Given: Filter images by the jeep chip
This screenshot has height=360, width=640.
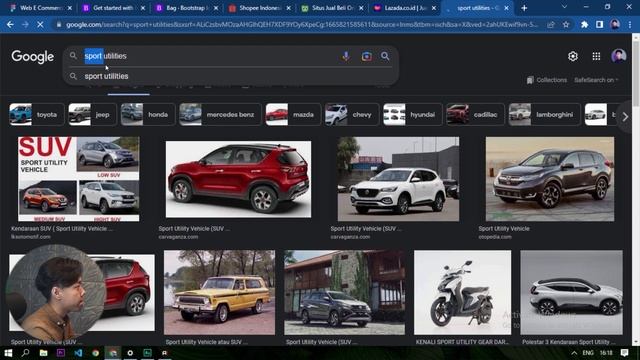Looking at the screenshot, I should click(92, 115).
